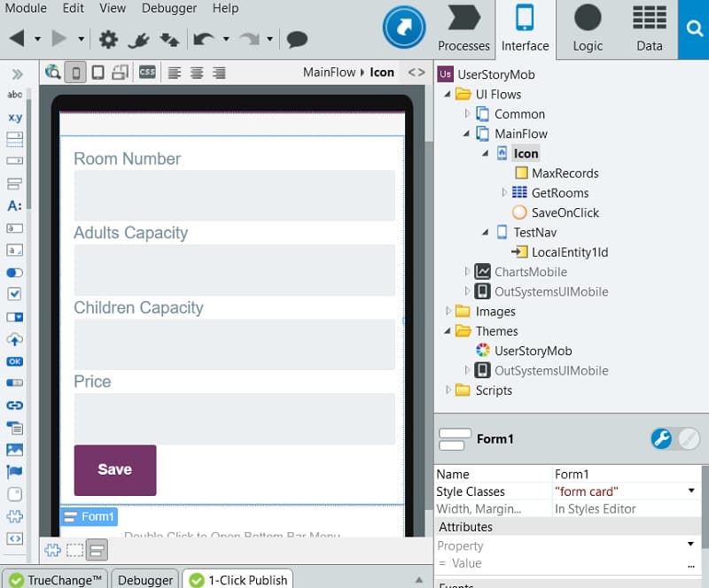Click the feedback speech bubble icon

tap(297, 39)
